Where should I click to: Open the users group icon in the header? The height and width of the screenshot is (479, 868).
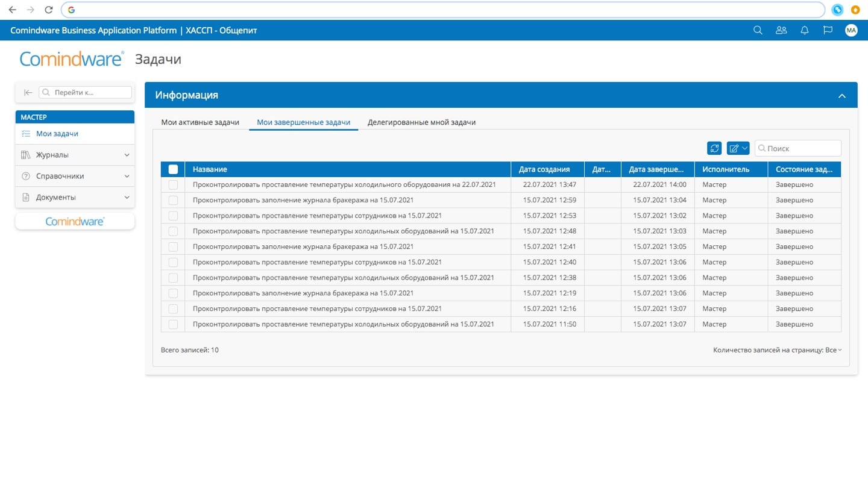pyautogui.click(x=781, y=30)
